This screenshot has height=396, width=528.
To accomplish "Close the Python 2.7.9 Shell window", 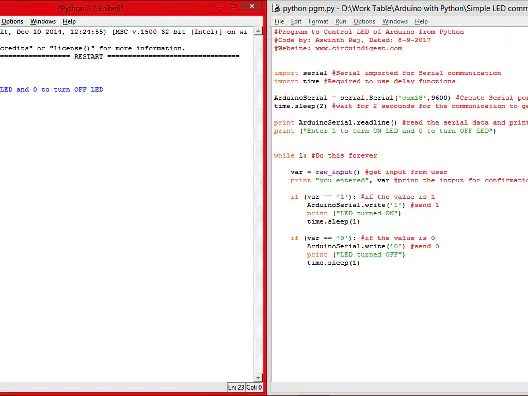I will (252, 7).
